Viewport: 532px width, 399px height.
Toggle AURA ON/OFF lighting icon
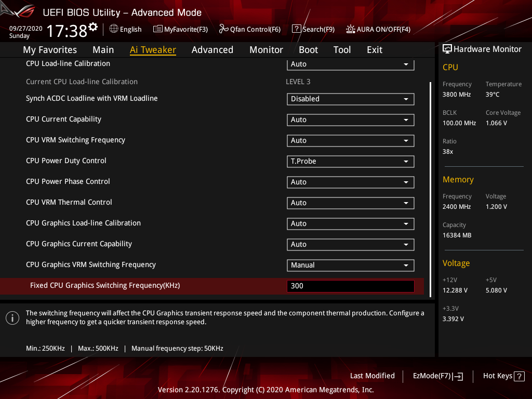point(351,29)
